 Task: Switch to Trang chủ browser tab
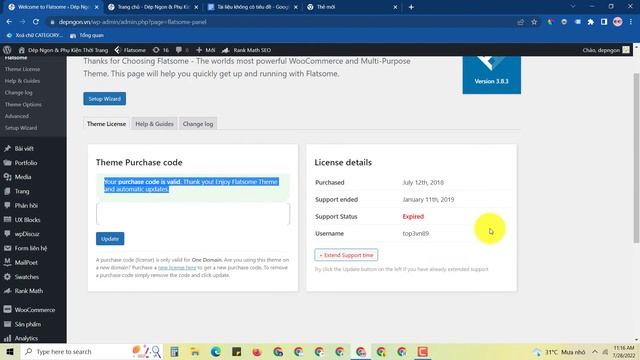[x=153, y=7]
